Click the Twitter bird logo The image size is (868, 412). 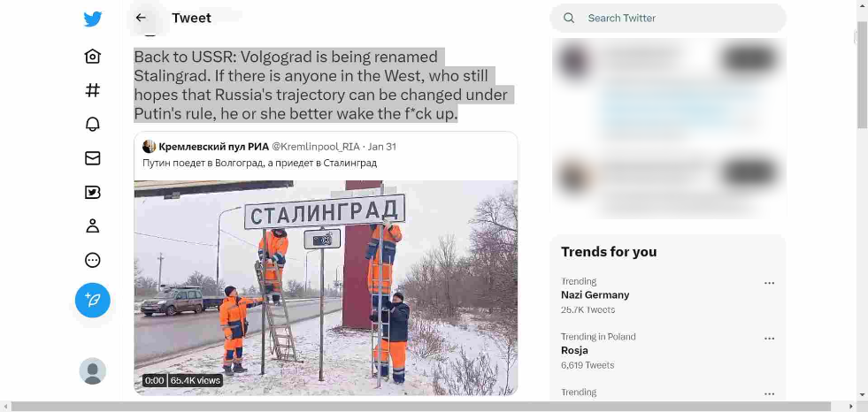pyautogui.click(x=92, y=19)
